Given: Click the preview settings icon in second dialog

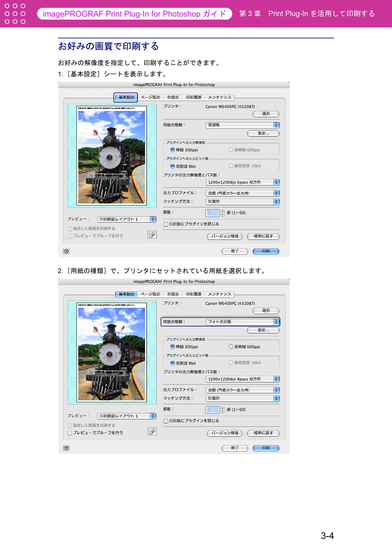Looking at the screenshot, I should pyautogui.click(x=152, y=431).
